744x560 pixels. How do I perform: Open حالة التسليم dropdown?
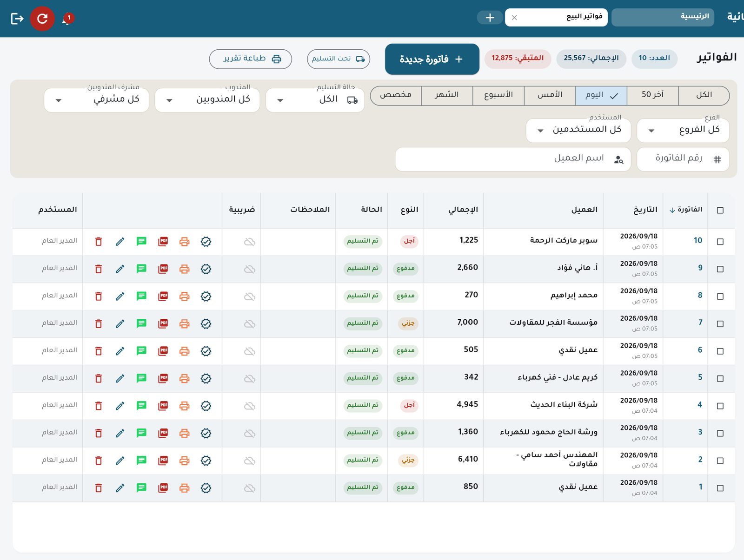[315, 100]
